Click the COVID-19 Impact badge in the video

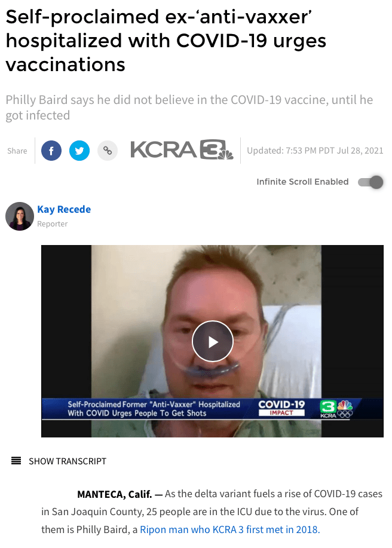(281, 408)
